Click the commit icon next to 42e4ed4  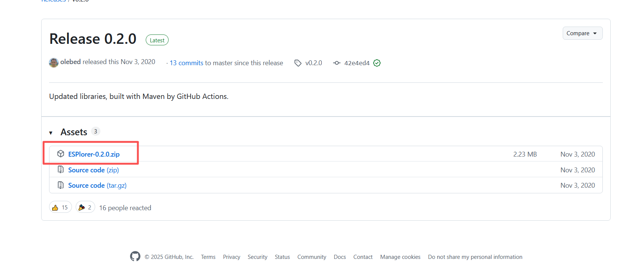click(337, 63)
